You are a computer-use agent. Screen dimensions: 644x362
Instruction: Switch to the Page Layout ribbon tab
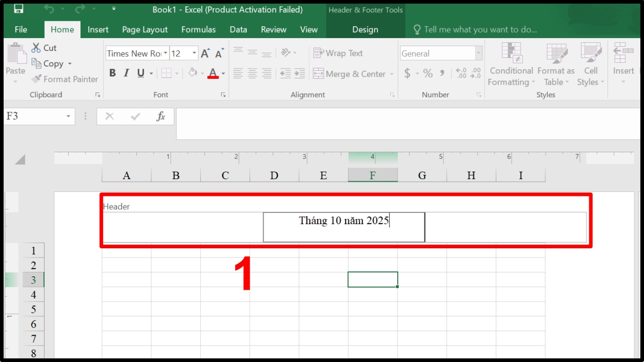[144, 29]
